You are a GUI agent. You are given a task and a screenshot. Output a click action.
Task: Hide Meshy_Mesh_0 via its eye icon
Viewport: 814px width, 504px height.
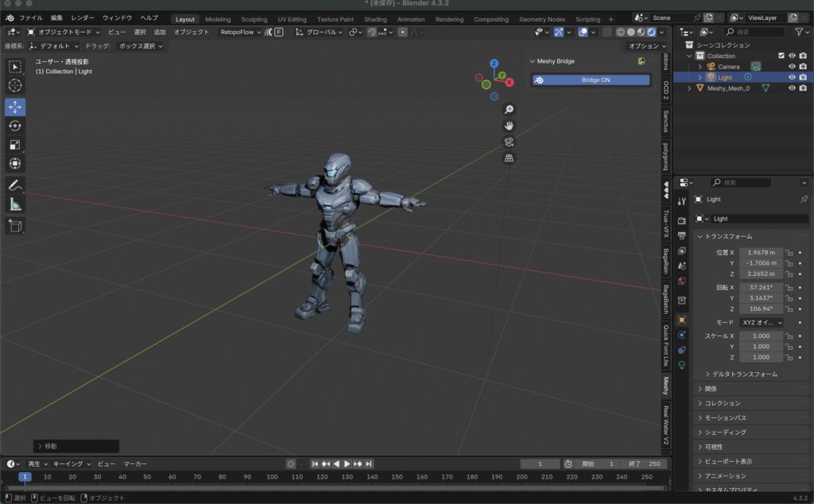click(x=792, y=88)
